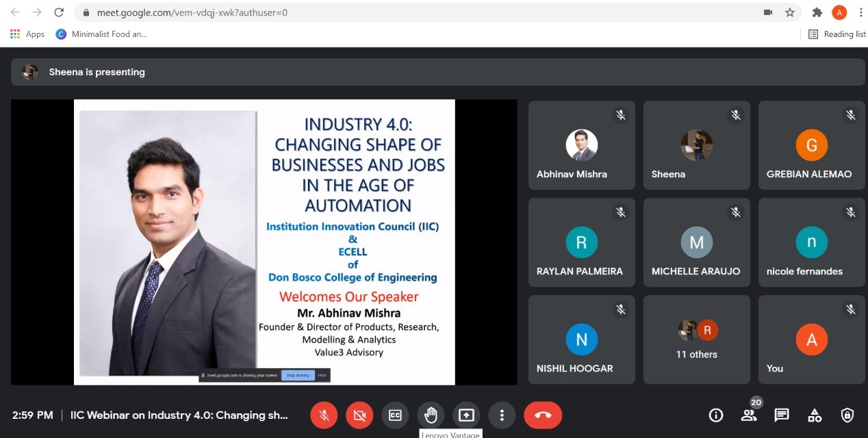Open the three-dot more options menu
This screenshot has height=438, width=868.
(502, 415)
